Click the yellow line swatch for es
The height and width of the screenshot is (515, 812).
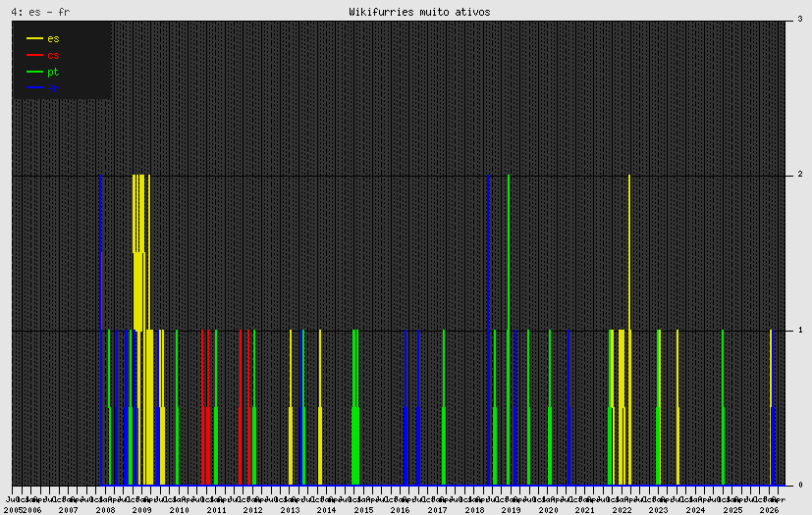coord(34,38)
